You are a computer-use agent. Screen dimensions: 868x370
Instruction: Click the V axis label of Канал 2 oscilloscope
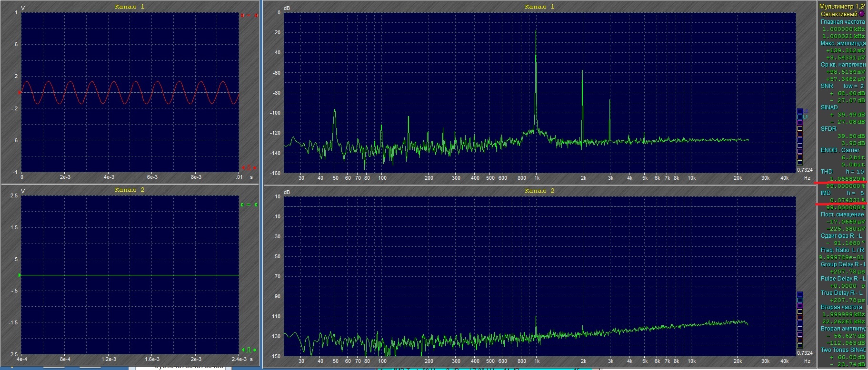(x=23, y=191)
